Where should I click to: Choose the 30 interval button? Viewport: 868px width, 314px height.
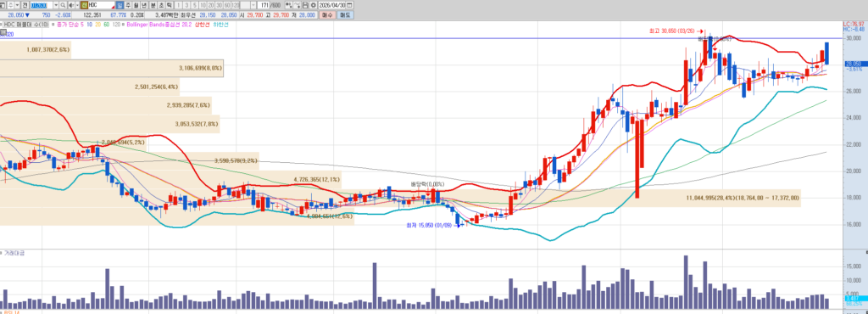(x=219, y=5)
